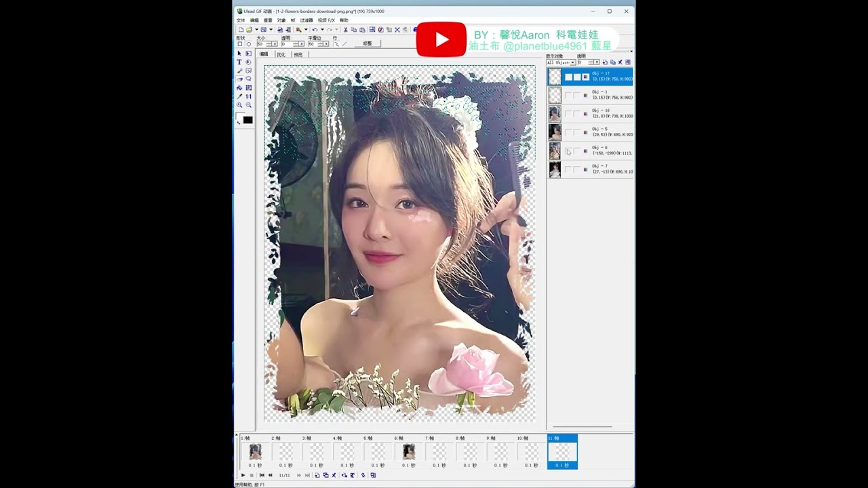Click the 1:1 actual size tool
Screen dimensions: 868x488
pyautogui.click(x=248, y=96)
